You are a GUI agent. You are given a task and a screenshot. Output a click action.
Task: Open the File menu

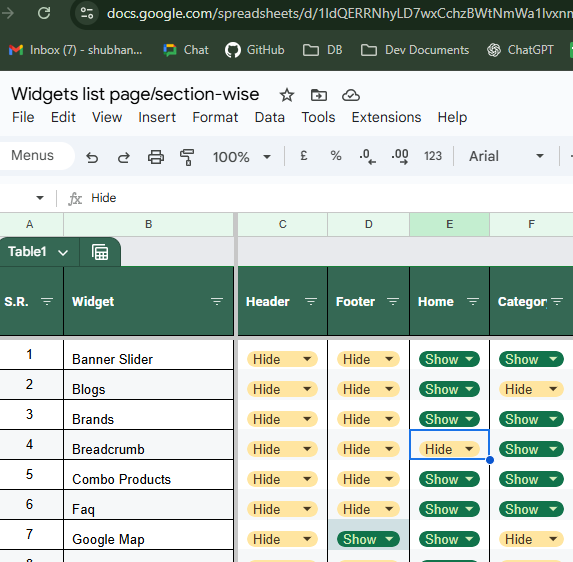coord(23,117)
